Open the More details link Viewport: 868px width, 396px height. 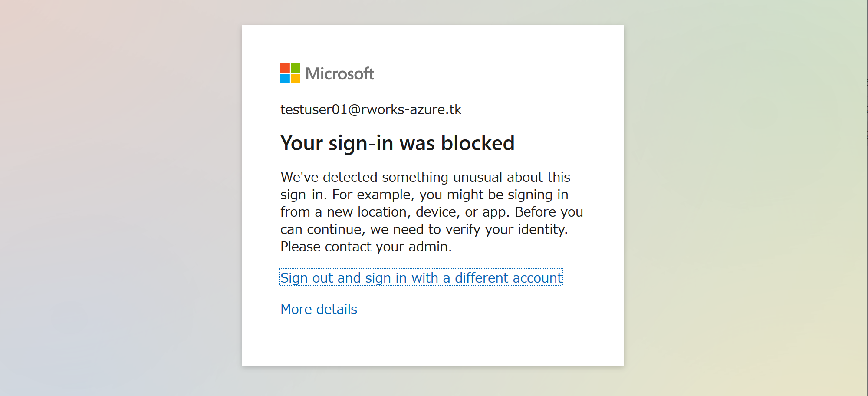(x=319, y=309)
